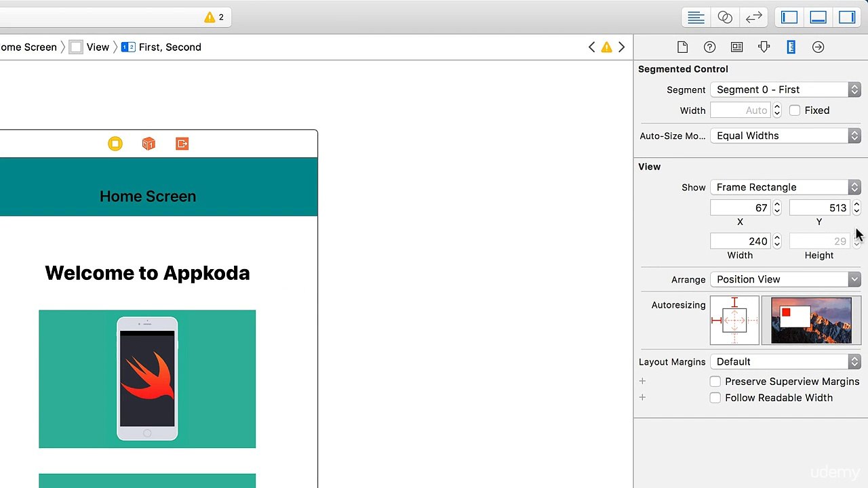The height and width of the screenshot is (488, 868).
Task: Select the First Responder cube icon
Action: click(149, 144)
